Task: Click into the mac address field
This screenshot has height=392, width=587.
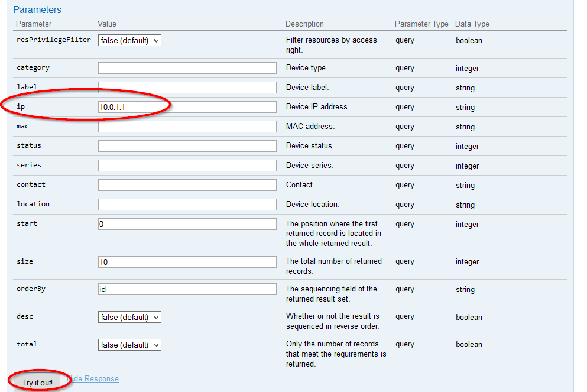Action: [187, 127]
